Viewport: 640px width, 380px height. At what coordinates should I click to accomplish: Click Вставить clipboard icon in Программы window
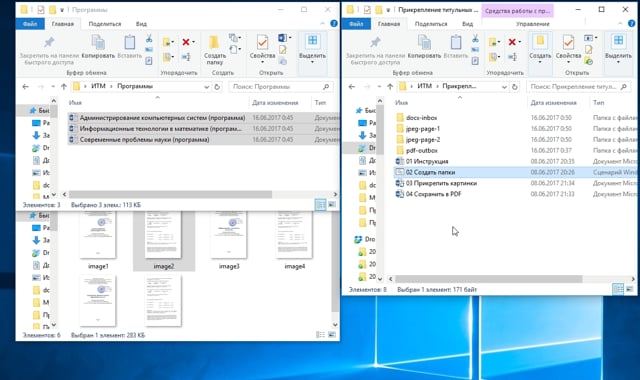tap(129, 42)
